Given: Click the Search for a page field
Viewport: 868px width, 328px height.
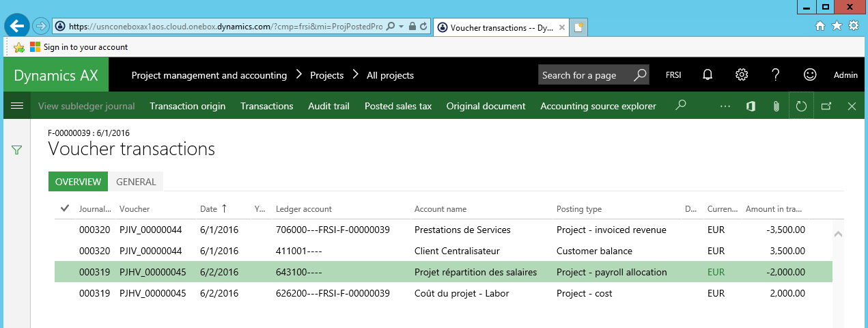Looking at the screenshot, I should (585, 75).
